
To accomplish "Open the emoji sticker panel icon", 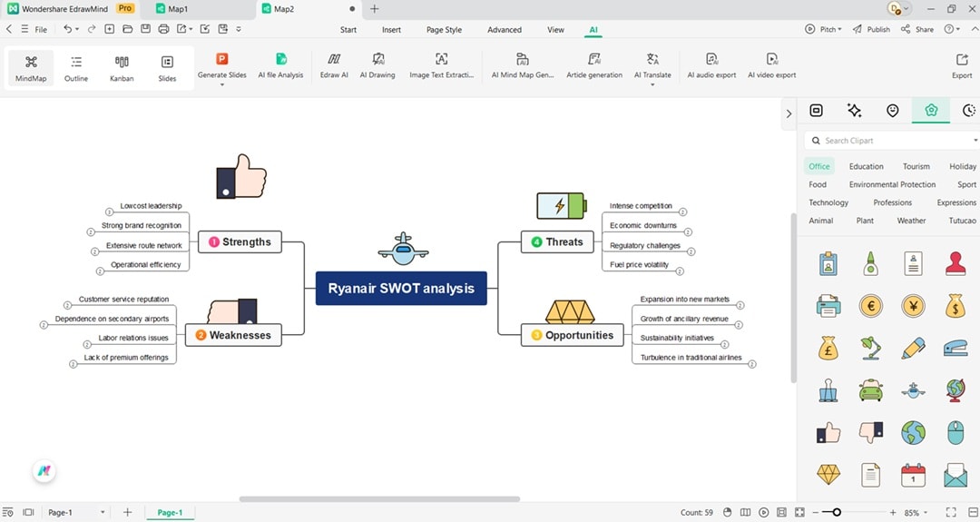I will 893,110.
